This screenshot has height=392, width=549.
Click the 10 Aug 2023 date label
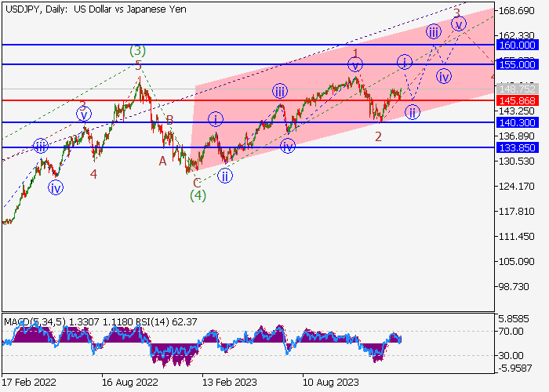(x=331, y=382)
